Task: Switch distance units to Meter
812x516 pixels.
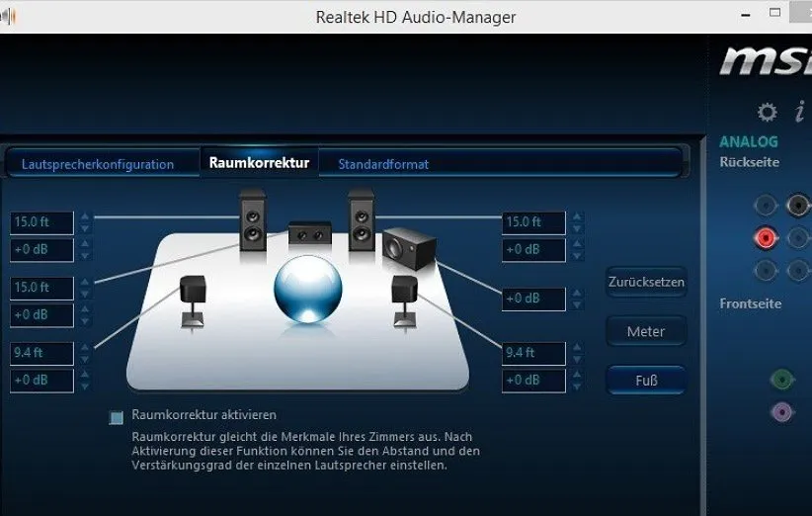Action: 646,331
